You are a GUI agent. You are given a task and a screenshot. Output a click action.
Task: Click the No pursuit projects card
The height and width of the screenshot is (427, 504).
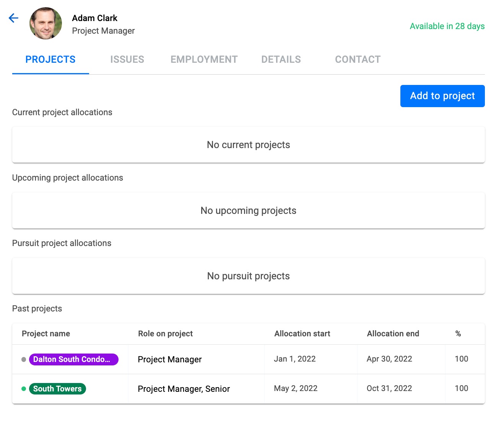coord(249,276)
